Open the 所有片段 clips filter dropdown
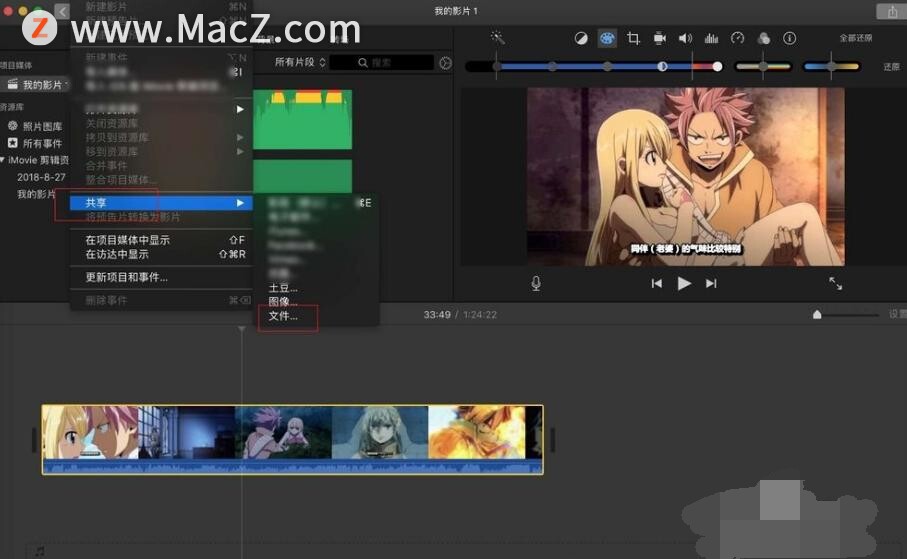This screenshot has width=907, height=559. click(300, 62)
